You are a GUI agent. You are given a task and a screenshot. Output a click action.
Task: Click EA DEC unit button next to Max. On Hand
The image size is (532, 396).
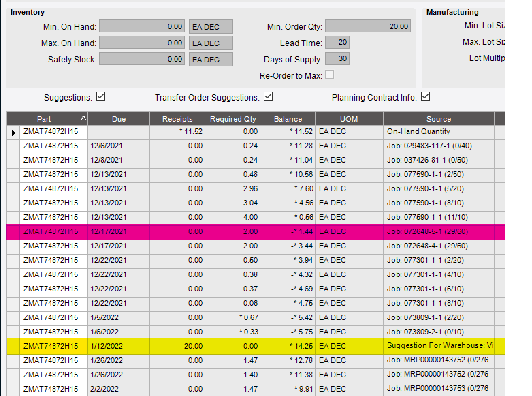pyautogui.click(x=210, y=43)
